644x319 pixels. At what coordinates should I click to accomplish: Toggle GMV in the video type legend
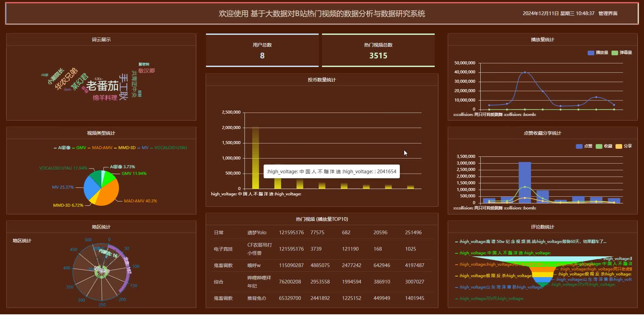tap(79, 148)
